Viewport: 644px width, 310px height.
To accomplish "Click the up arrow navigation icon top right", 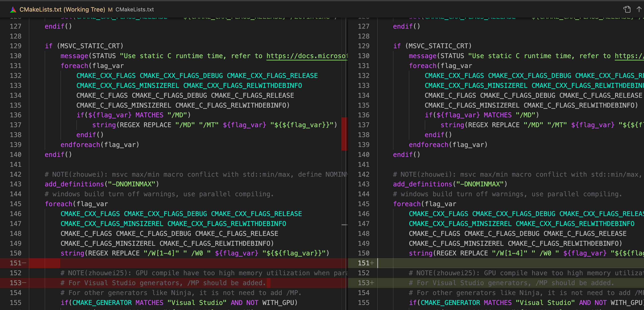I will point(639,9).
